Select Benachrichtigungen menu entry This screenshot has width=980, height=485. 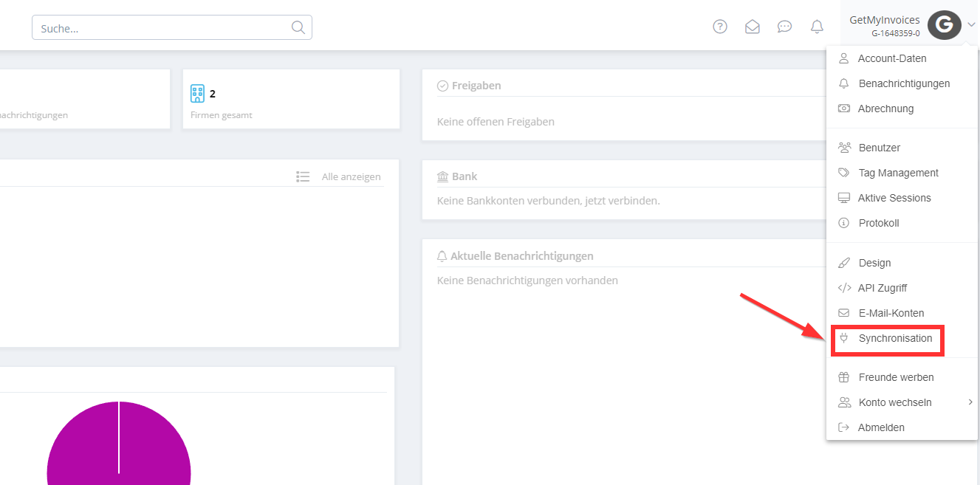click(905, 83)
